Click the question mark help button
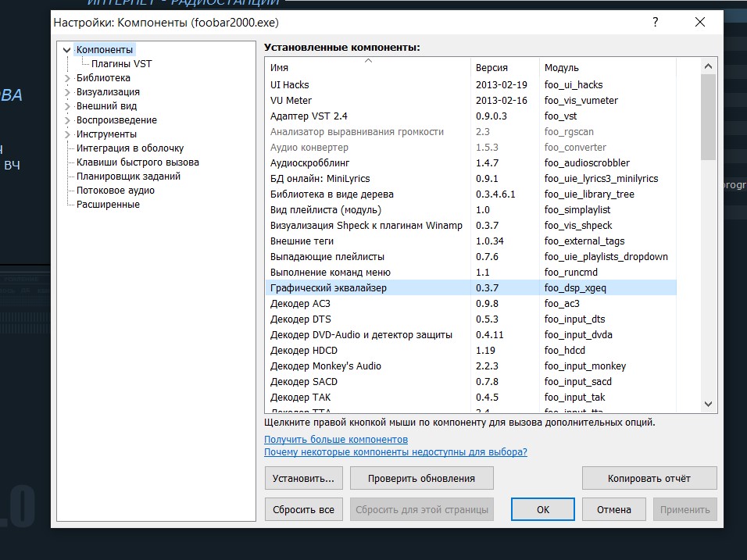747x560 pixels. [656, 22]
